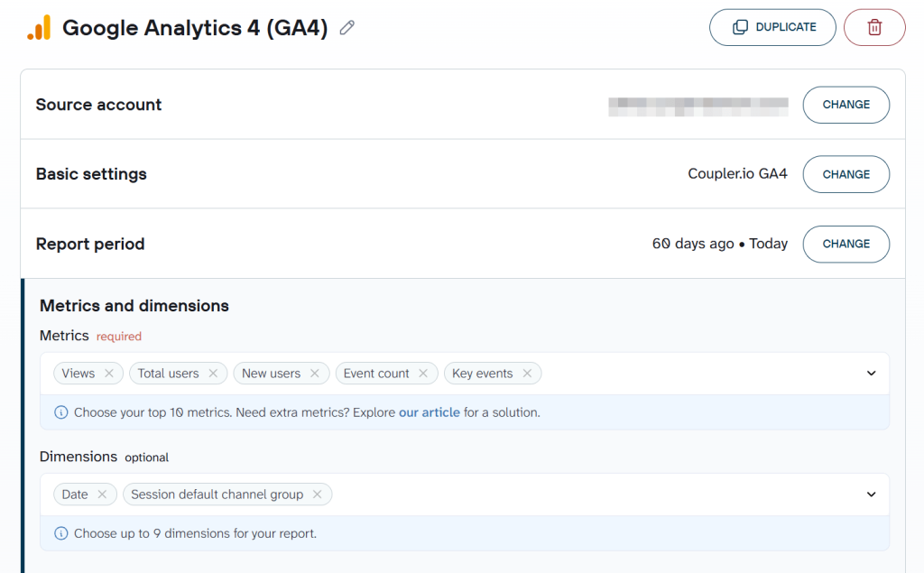Remove the Date dimension chip
The width and height of the screenshot is (924, 573).
tap(102, 494)
